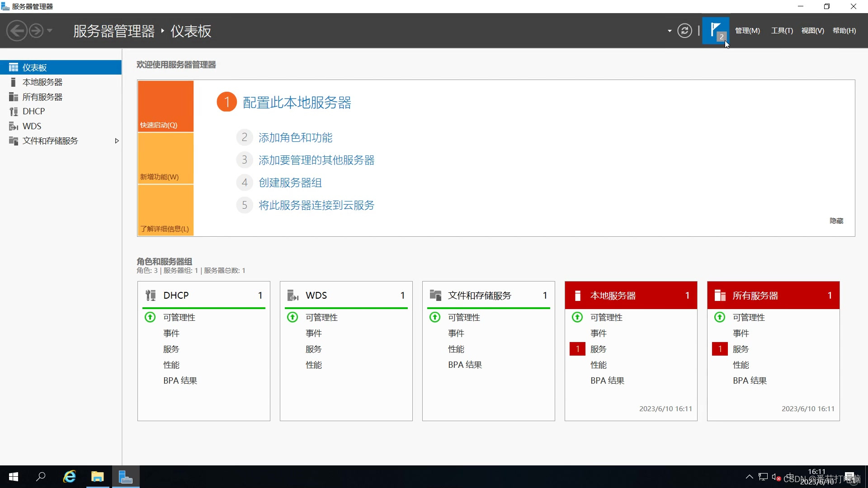
Task: Click 本地服务器 tile manageability status icon
Action: (x=577, y=317)
